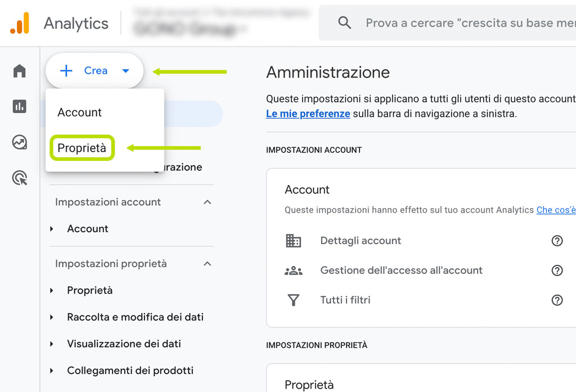Screen dimensions: 576x392
Task: Collapse the Impostazioni proprietà section
Action: coord(208,263)
